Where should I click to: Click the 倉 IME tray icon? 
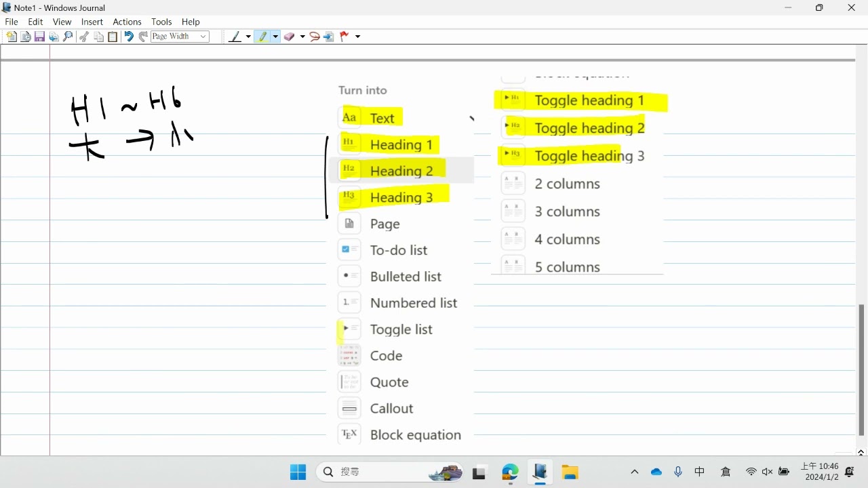coord(726,472)
